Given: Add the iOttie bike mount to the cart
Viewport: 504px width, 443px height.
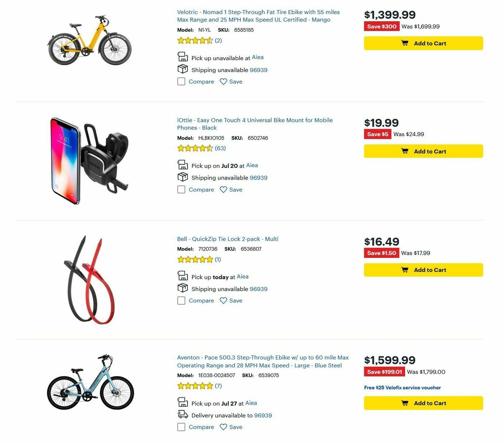Looking at the screenshot, I should click(423, 151).
